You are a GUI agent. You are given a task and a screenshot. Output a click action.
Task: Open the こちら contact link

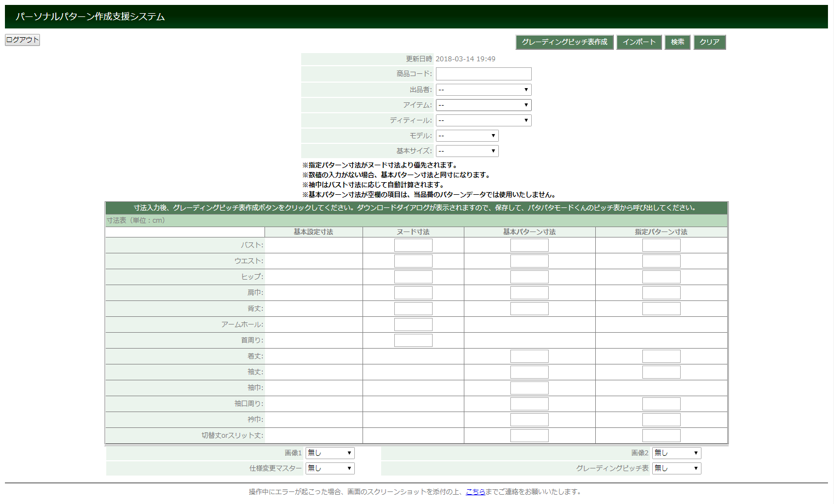(x=475, y=492)
